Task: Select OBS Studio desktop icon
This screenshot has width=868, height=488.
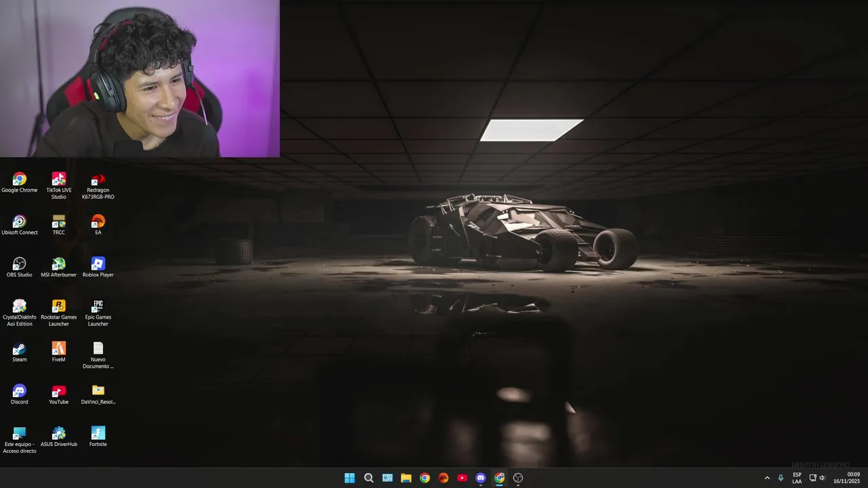Action: 19,268
